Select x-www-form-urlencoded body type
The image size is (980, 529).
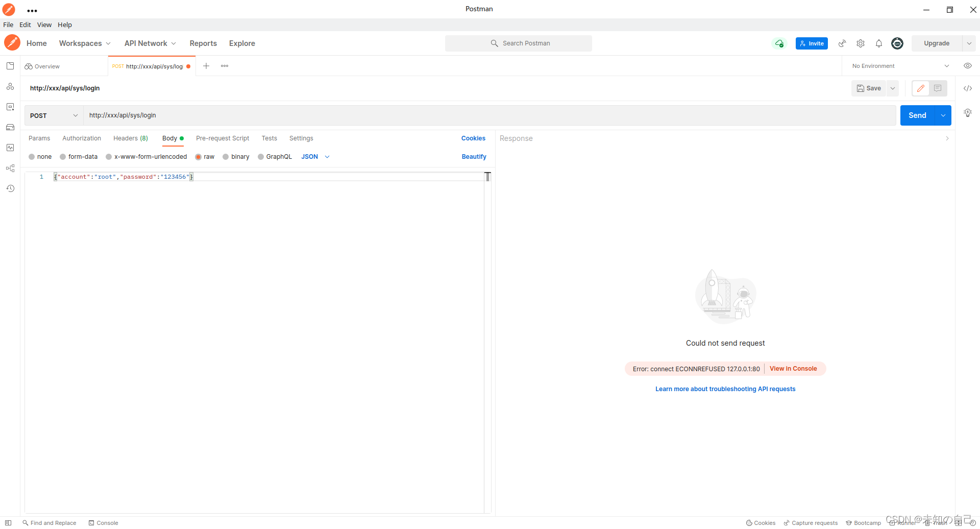[146, 157]
